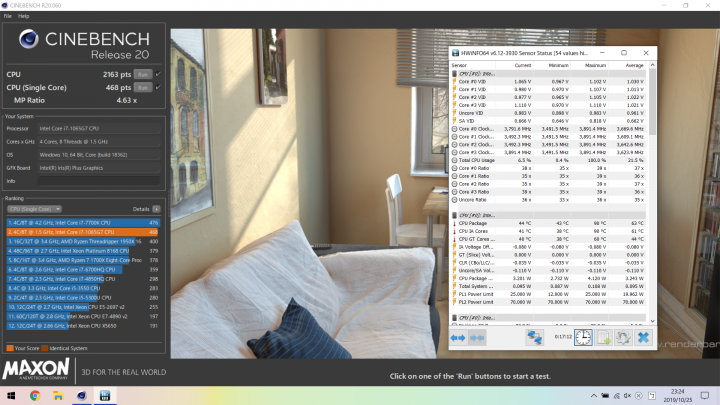Image resolution: width=720 pixels, height=405 pixels.
Task: Open the CPU (Single Core) ranking dropdown
Action: click(34, 209)
